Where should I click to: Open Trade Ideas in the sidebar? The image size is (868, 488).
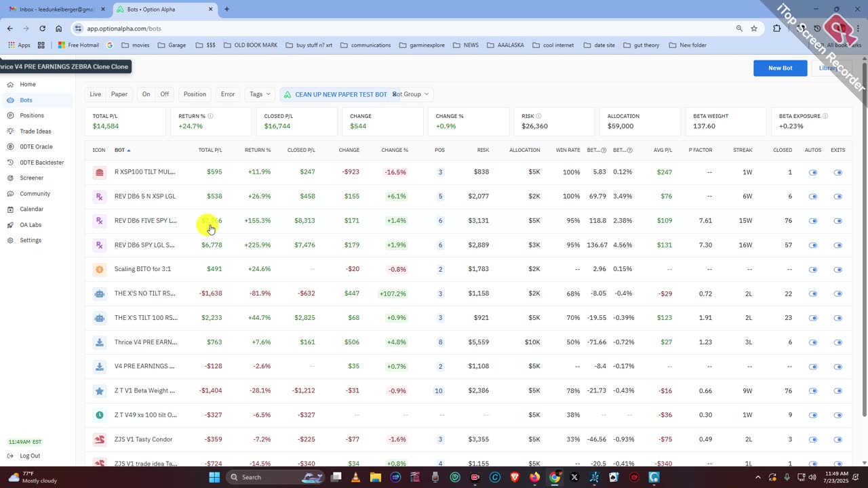point(35,131)
